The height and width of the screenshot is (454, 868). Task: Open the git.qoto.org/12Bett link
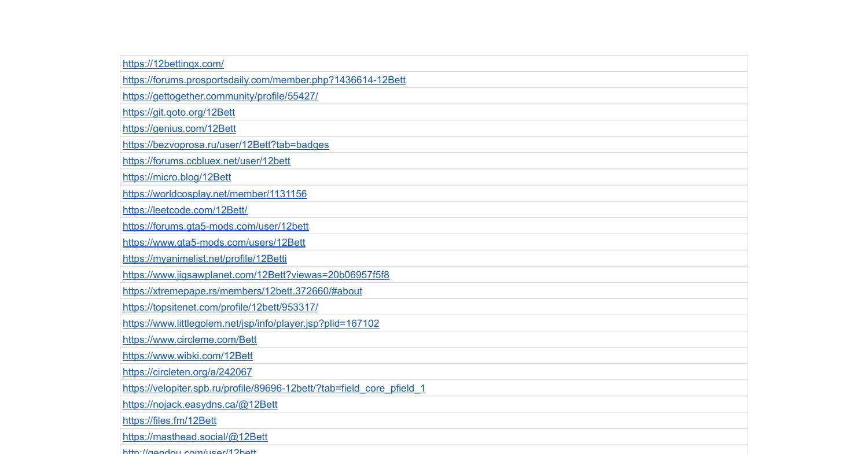[179, 112]
